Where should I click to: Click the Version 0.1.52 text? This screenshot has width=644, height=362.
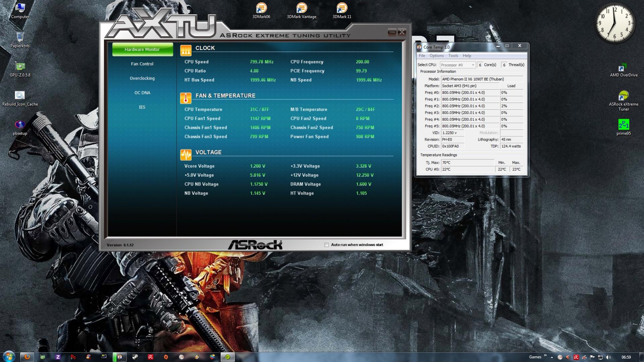(120, 245)
